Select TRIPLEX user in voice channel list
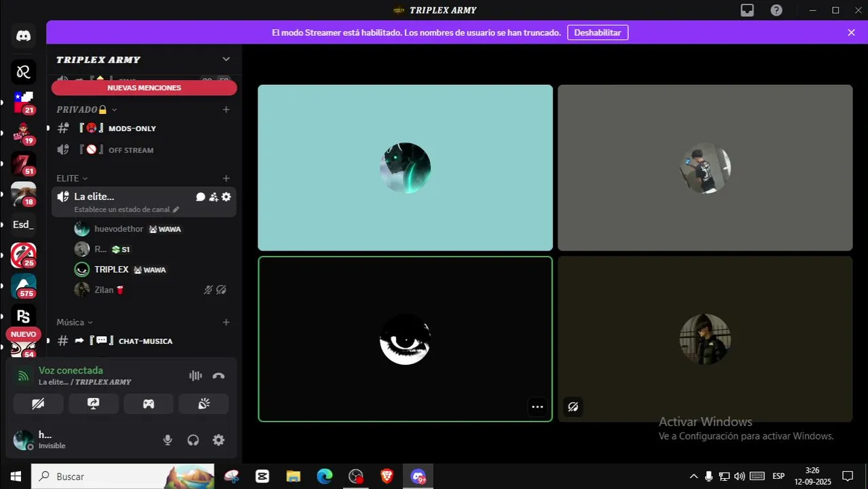The image size is (868, 489). (x=152, y=270)
